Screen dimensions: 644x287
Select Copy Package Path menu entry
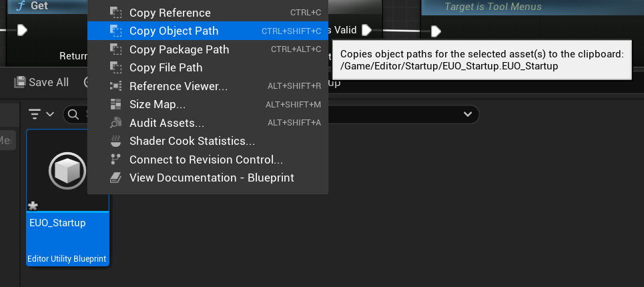click(x=179, y=49)
